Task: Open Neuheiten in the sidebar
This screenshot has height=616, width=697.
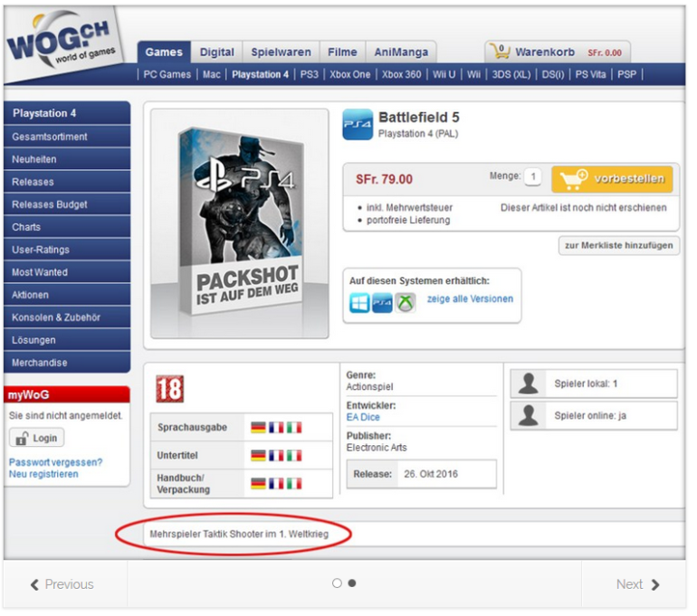Action: coord(67,159)
